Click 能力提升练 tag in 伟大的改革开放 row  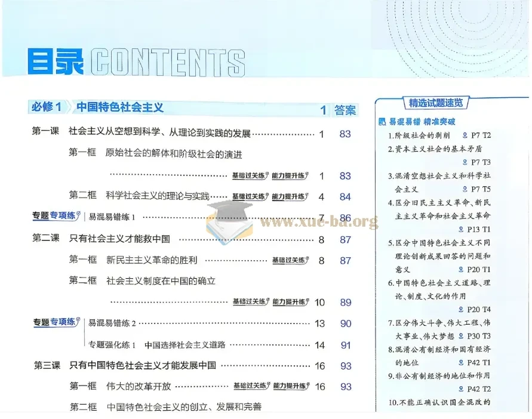coord(291,386)
